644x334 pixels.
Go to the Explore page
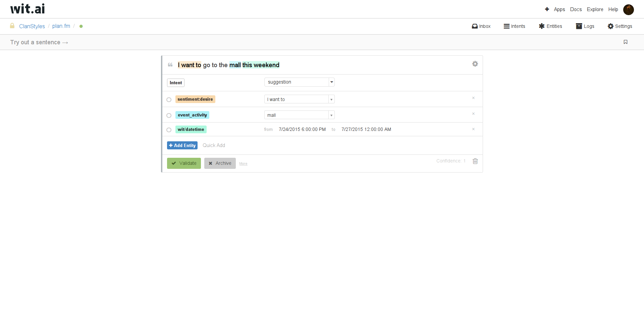click(x=595, y=9)
